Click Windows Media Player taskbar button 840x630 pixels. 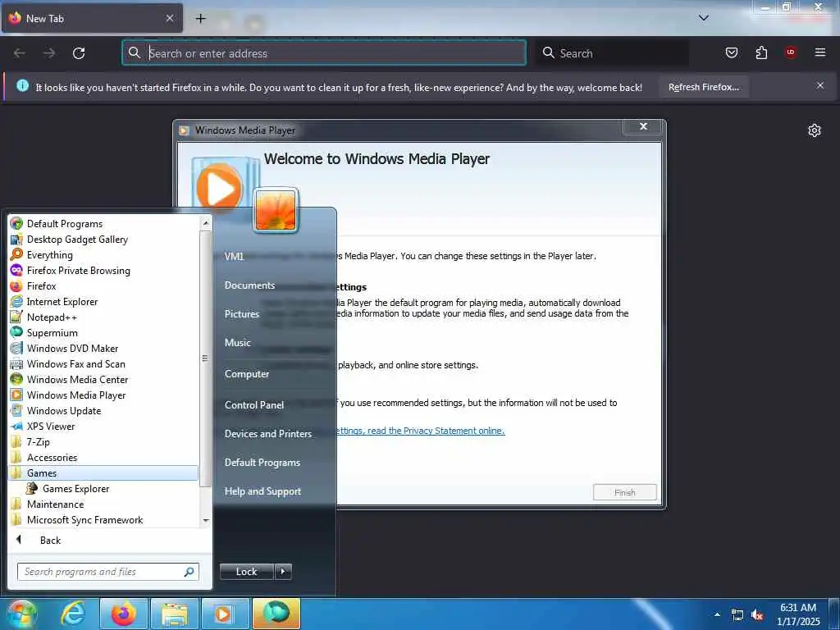225,614
